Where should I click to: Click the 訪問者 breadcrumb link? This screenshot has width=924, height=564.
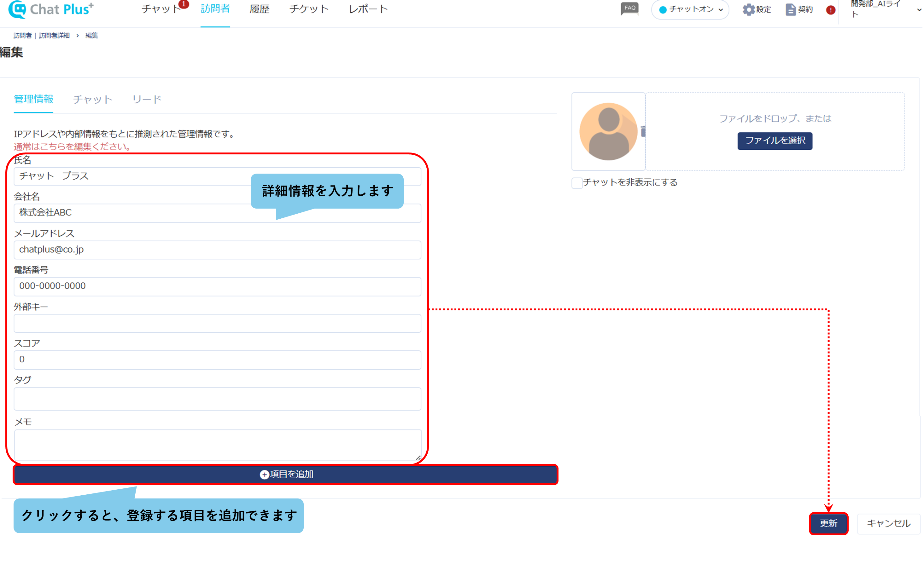coord(22,36)
